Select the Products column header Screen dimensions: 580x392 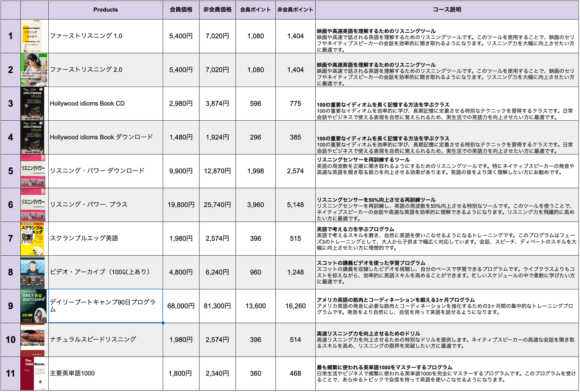pos(106,10)
